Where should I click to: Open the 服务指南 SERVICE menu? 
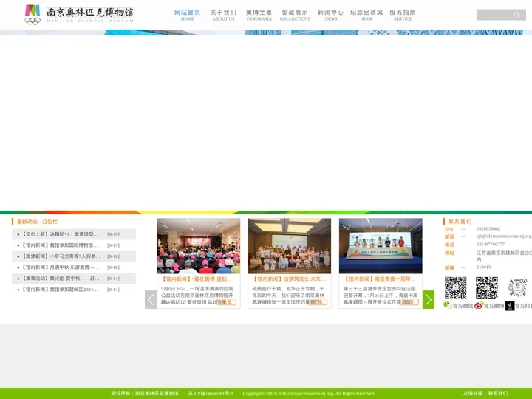[x=403, y=15]
